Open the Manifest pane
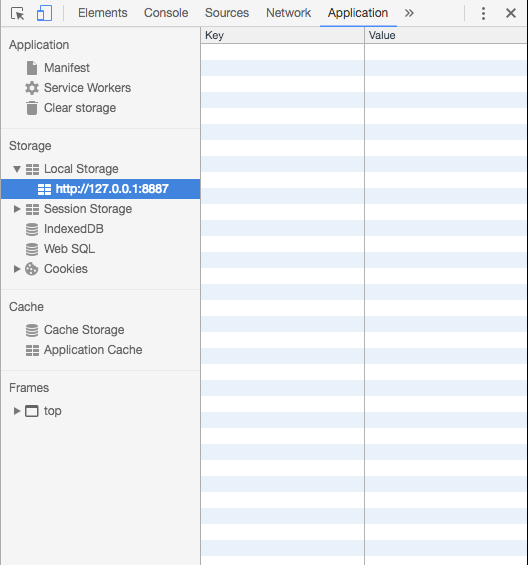This screenshot has width=528, height=565. click(67, 68)
